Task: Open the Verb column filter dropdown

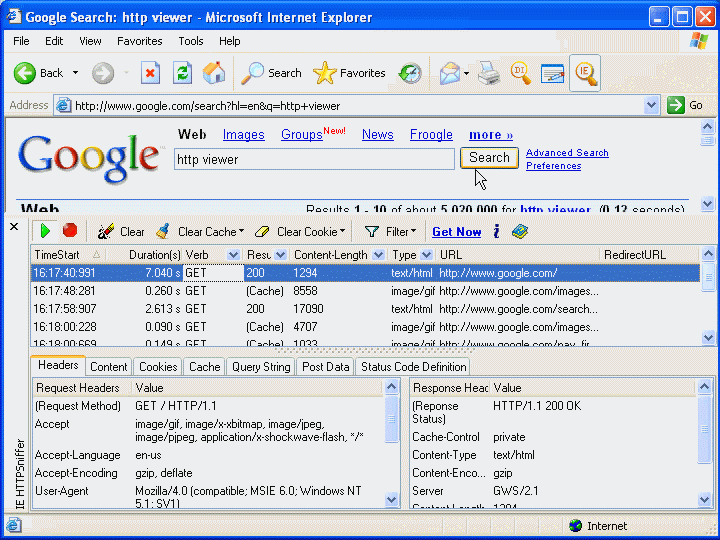Action: 233,255
